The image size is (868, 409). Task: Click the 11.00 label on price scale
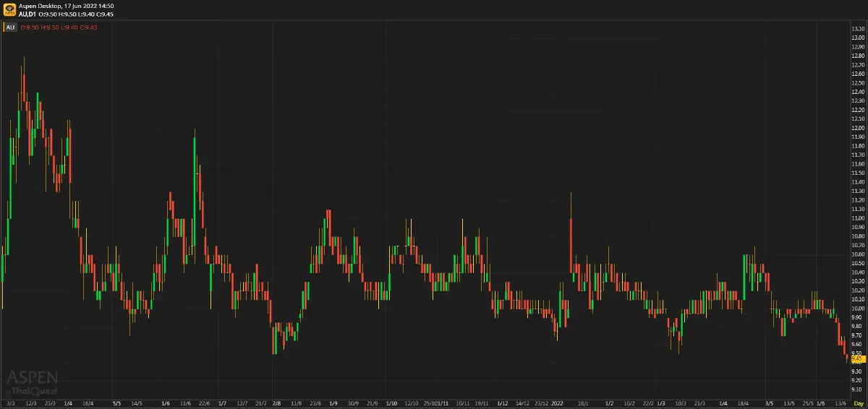(858, 218)
